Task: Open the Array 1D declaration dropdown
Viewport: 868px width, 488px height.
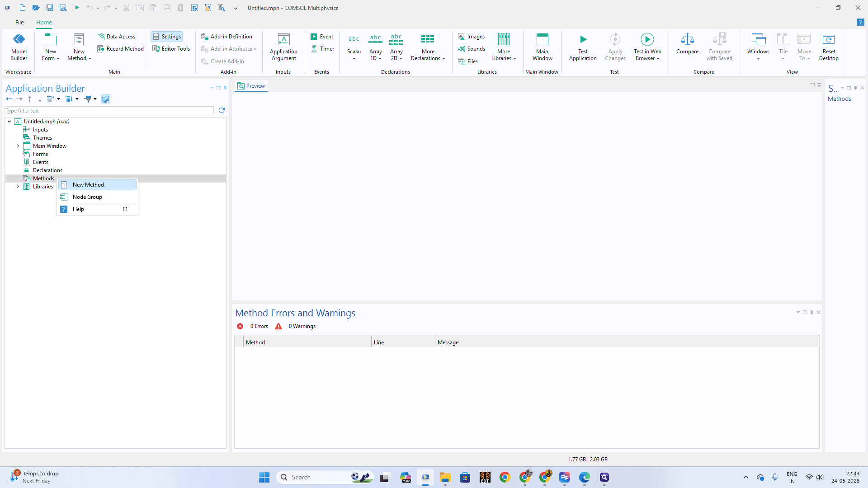Action: pos(375,47)
